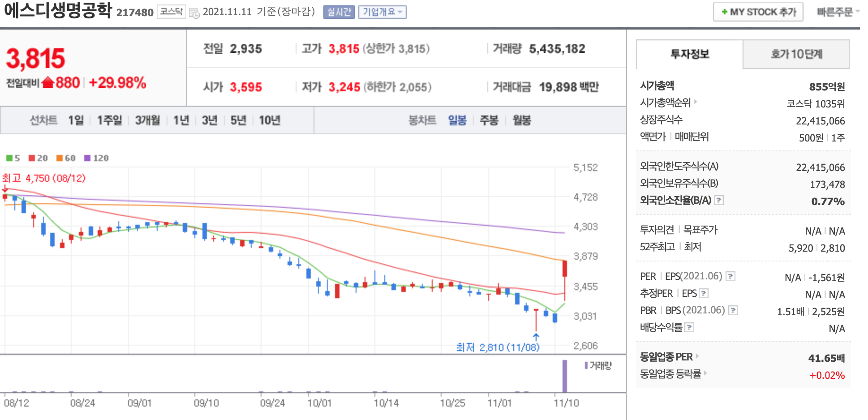Select the 3개월 line chart period
868x420 pixels.
[x=147, y=120]
